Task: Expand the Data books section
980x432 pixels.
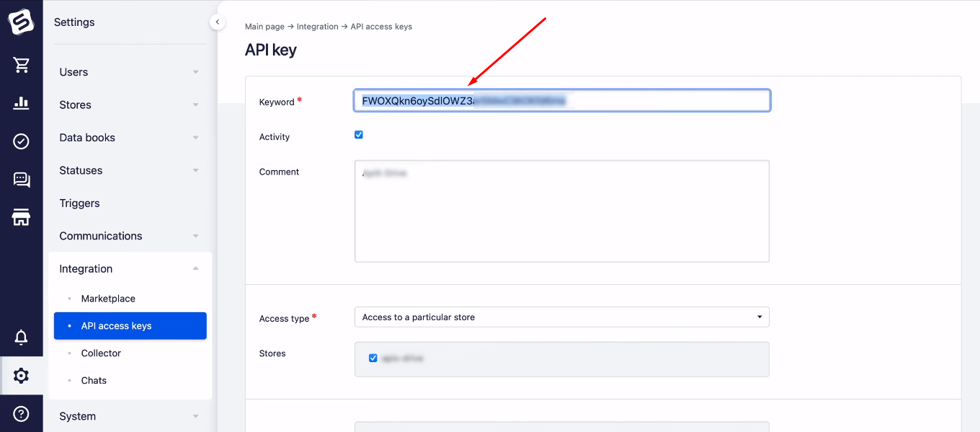Action: pyautogui.click(x=130, y=138)
